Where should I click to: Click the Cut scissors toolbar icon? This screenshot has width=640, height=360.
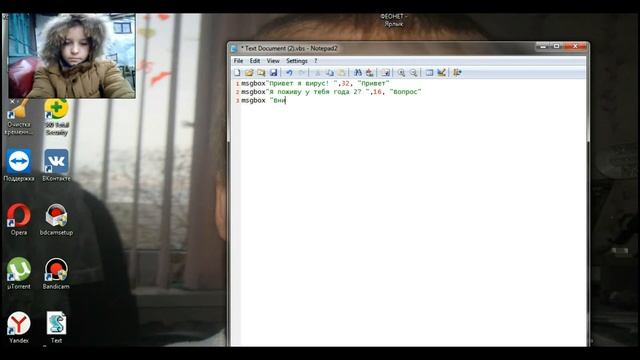point(317,73)
